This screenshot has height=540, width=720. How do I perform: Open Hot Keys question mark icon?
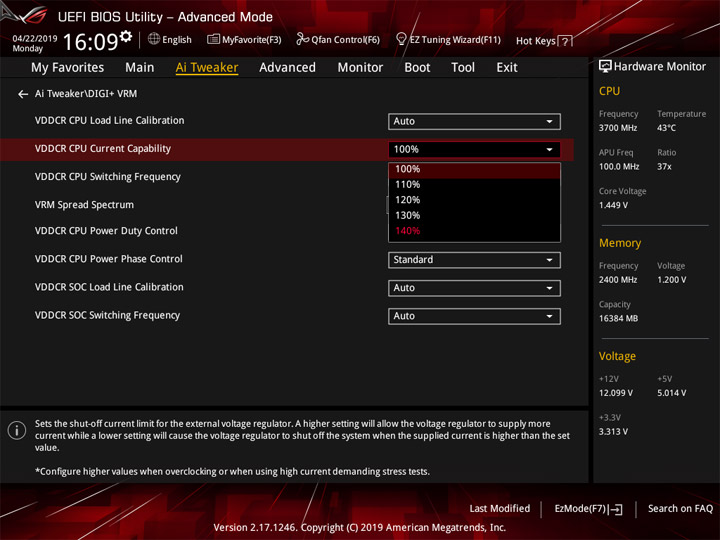click(565, 41)
